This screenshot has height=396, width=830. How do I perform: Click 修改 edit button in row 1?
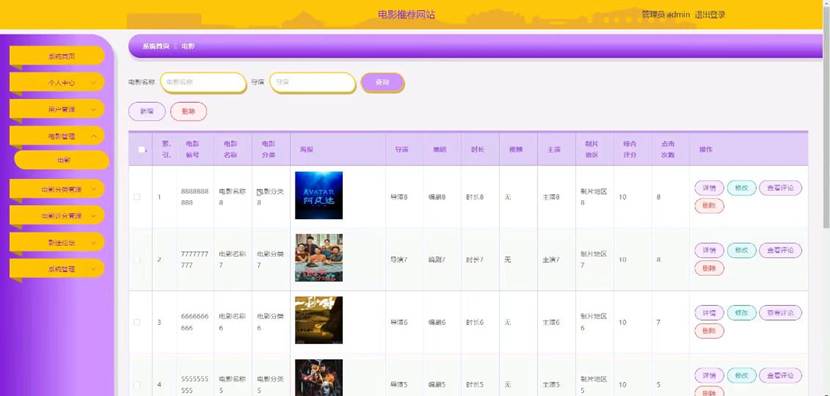pos(742,188)
